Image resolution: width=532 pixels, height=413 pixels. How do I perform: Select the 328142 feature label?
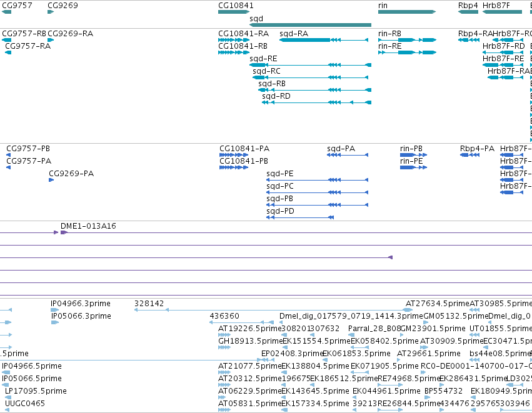tap(149, 304)
